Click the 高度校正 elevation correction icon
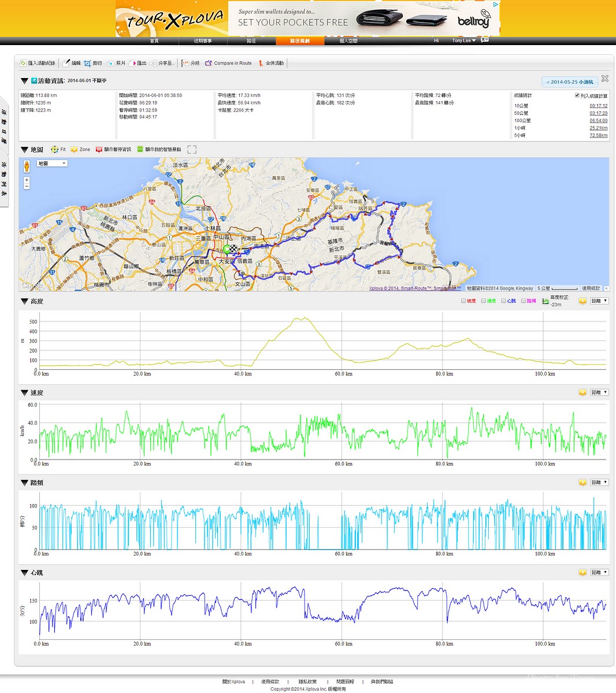 tap(545, 301)
